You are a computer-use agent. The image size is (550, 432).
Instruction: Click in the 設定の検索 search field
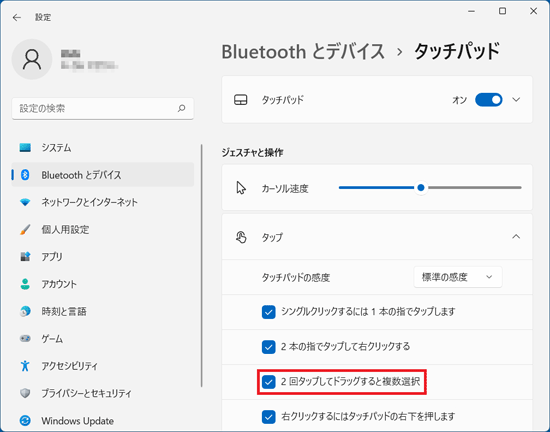pyautogui.click(x=102, y=108)
